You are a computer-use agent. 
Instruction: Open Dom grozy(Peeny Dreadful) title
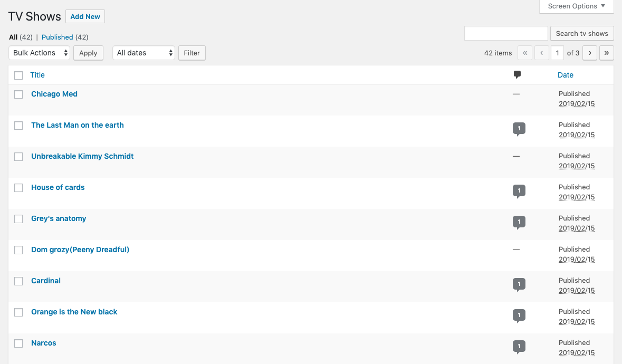pos(80,250)
